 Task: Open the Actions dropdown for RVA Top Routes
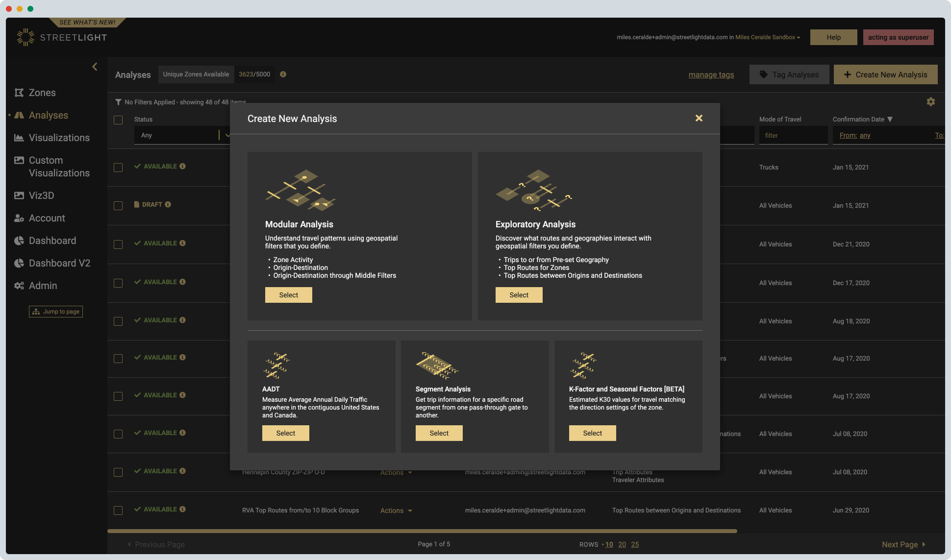396,511
